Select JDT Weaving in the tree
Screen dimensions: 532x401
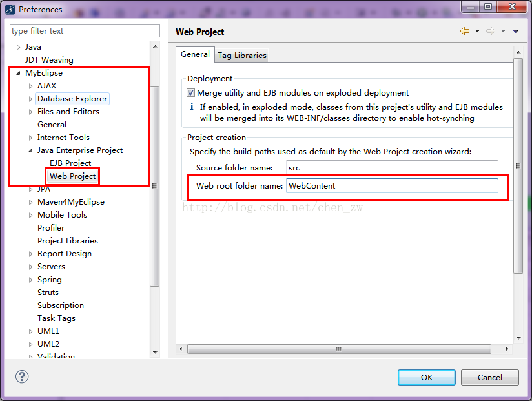tap(49, 60)
